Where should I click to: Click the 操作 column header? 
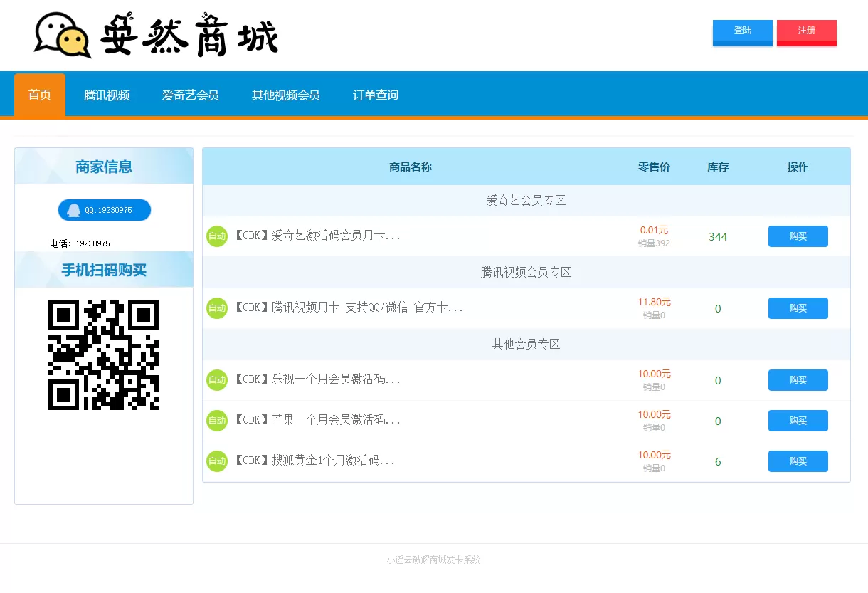tap(798, 167)
